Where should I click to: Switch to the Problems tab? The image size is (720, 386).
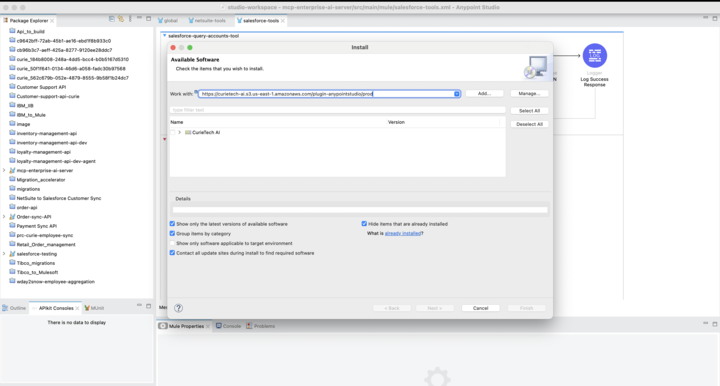click(261, 326)
